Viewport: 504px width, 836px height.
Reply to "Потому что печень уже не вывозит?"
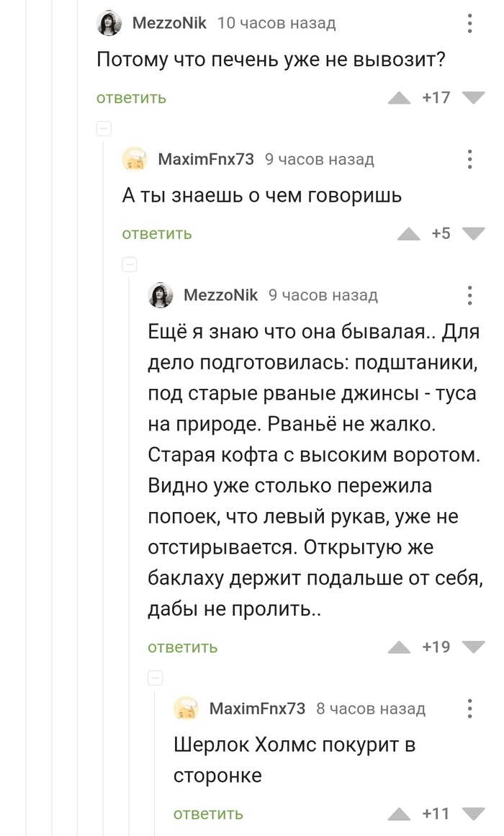[131, 98]
